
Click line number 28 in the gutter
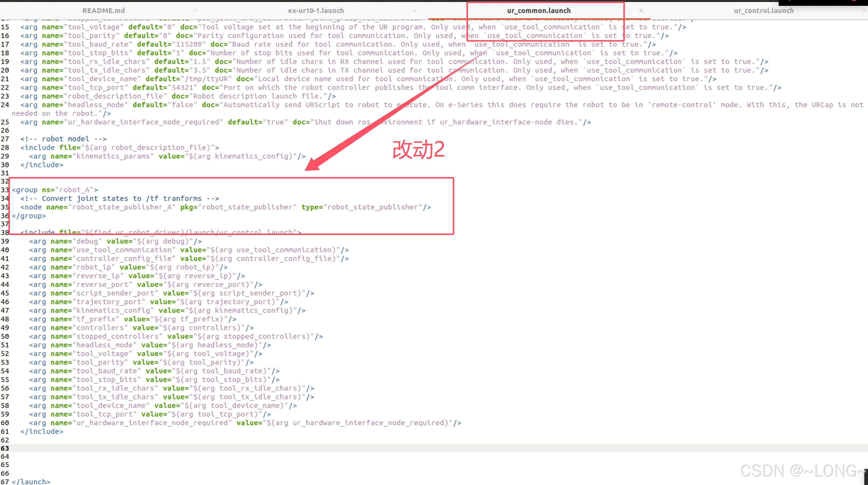tap(5, 148)
